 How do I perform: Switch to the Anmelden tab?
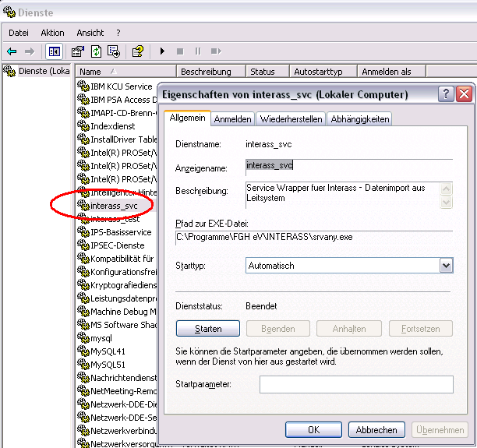(233, 119)
